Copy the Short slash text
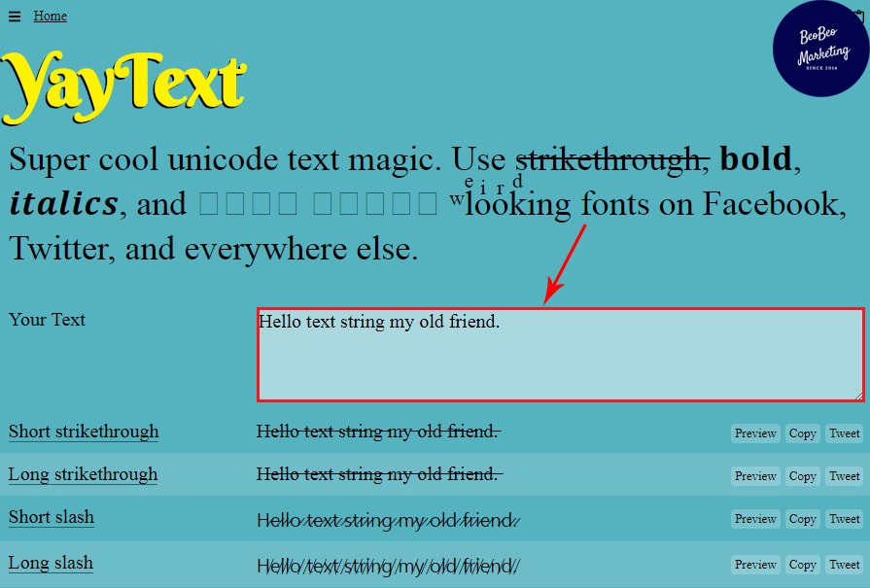 [802, 519]
